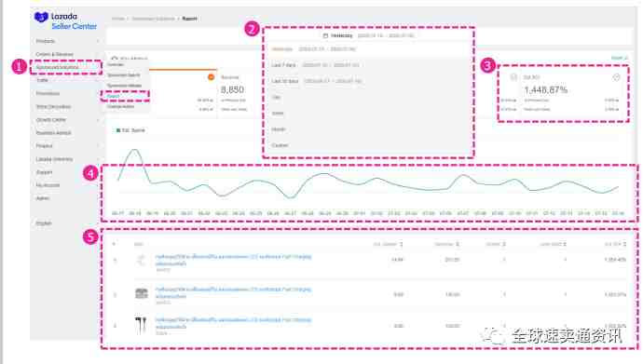
Task: Toggle the check circle on Est. ROI card
Action: point(616,77)
